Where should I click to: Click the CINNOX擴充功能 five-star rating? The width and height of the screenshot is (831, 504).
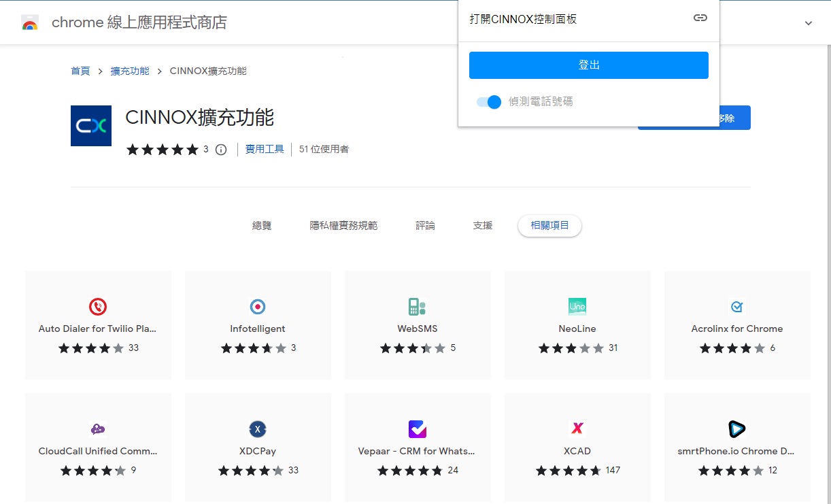coord(163,150)
